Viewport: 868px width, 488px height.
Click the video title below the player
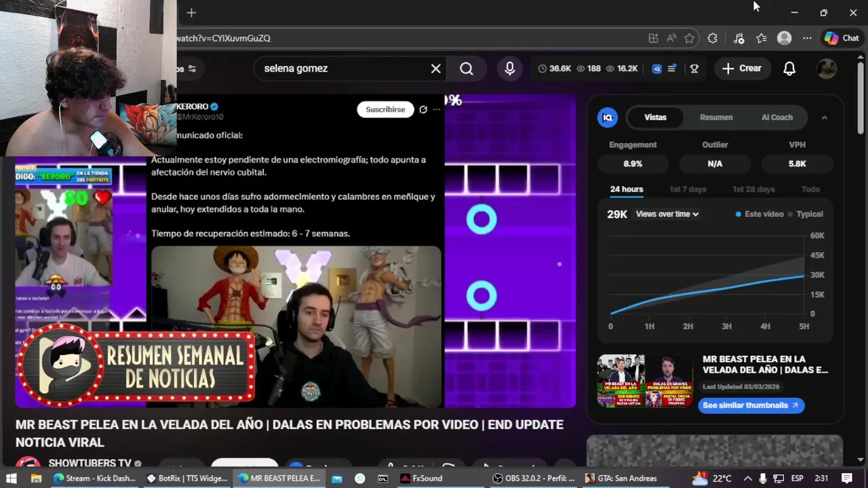[290, 433]
